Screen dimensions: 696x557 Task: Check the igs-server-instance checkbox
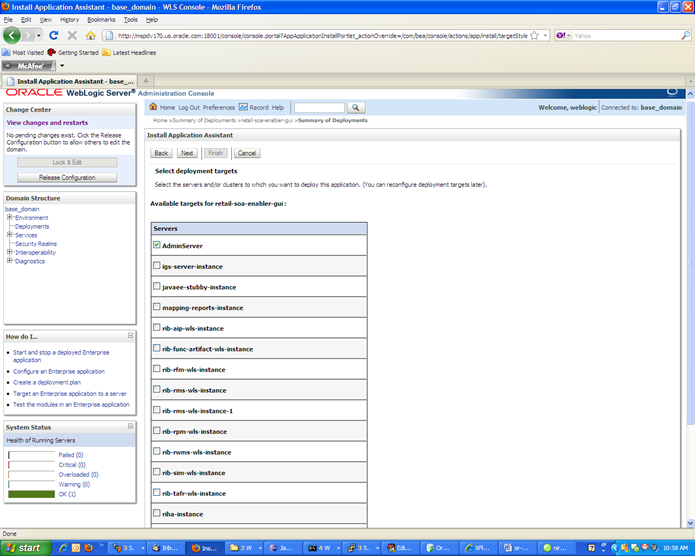point(157,265)
